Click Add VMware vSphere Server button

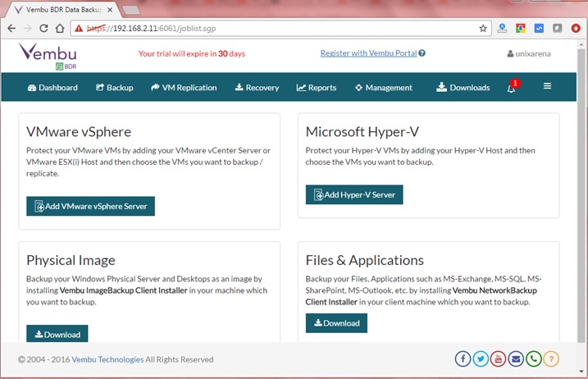[90, 206]
